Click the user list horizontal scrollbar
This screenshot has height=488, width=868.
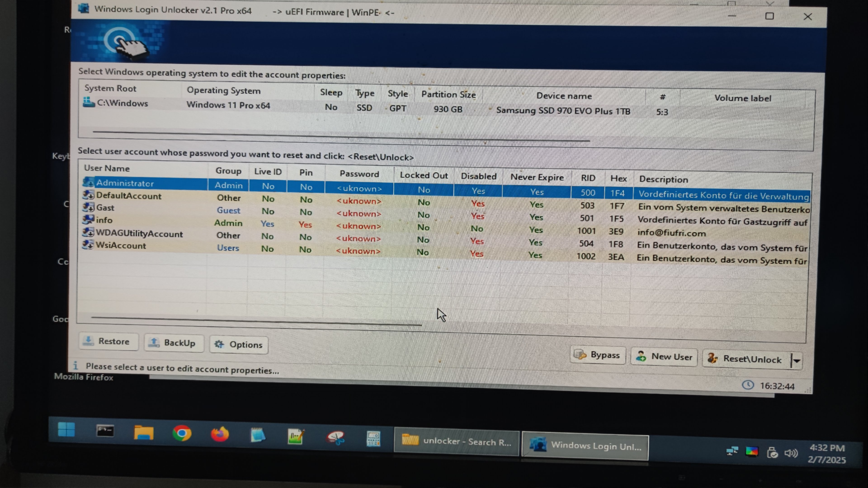pyautogui.click(x=256, y=321)
